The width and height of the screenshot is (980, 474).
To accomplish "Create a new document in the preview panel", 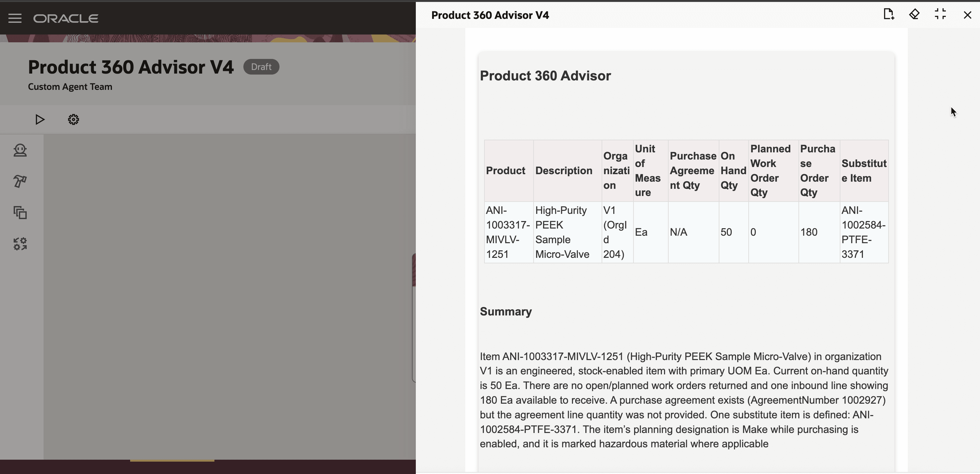I will pos(888,14).
